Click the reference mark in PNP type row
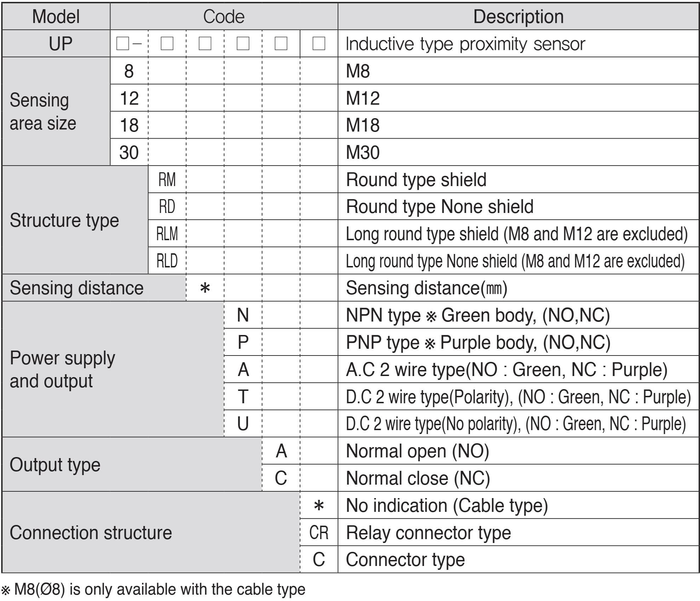The width and height of the screenshot is (700, 601). (430, 343)
